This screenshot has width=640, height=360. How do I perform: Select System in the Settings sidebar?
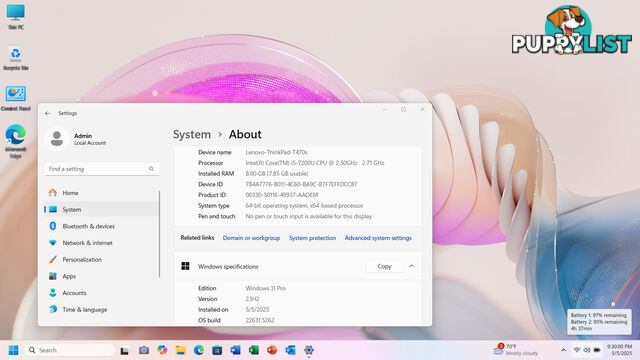pos(102,209)
